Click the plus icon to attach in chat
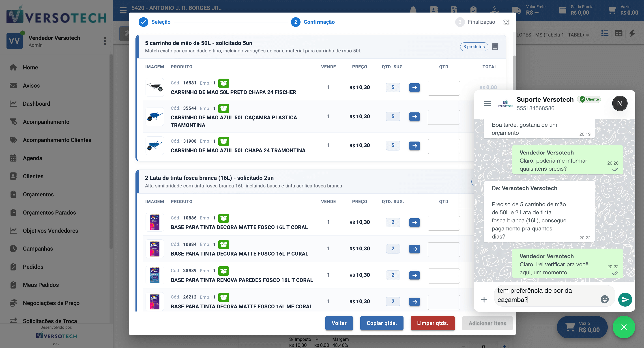The height and width of the screenshot is (348, 644). tap(484, 299)
